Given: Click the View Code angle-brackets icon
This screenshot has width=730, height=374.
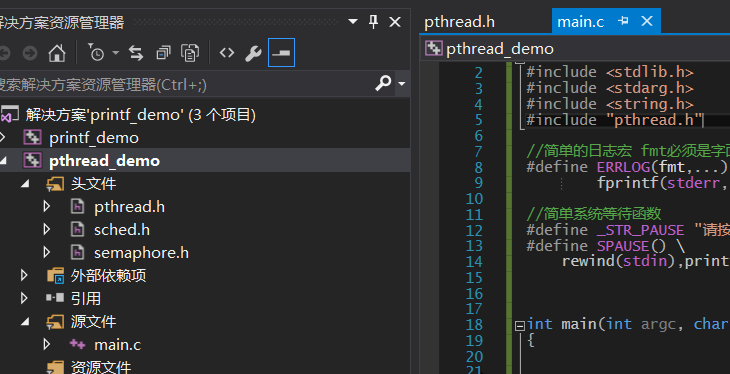Looking at the screenshot, I should click(x=227, y=53).
